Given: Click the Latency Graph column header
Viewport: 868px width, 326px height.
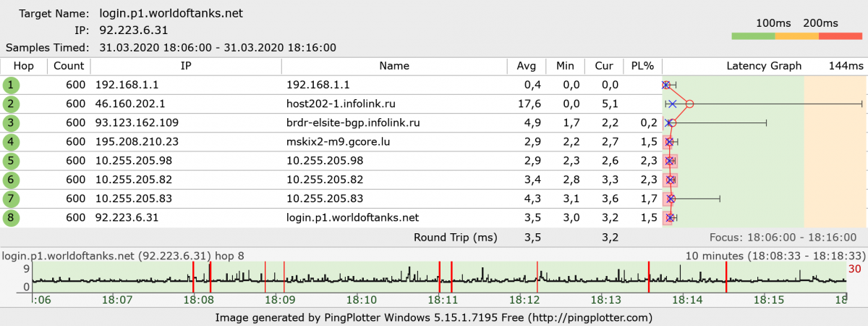Looking at the screenshot, I should click(x=764, y=66).
